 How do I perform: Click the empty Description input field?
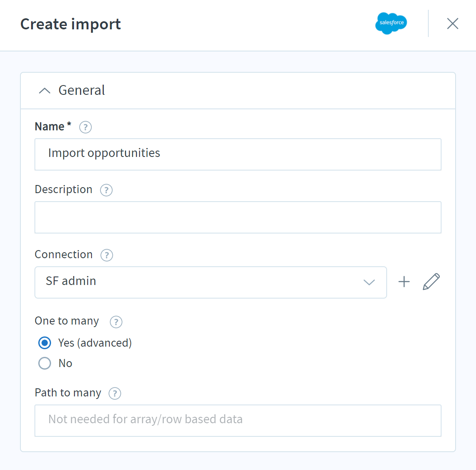pyautogui.click(x=238, y=217)
